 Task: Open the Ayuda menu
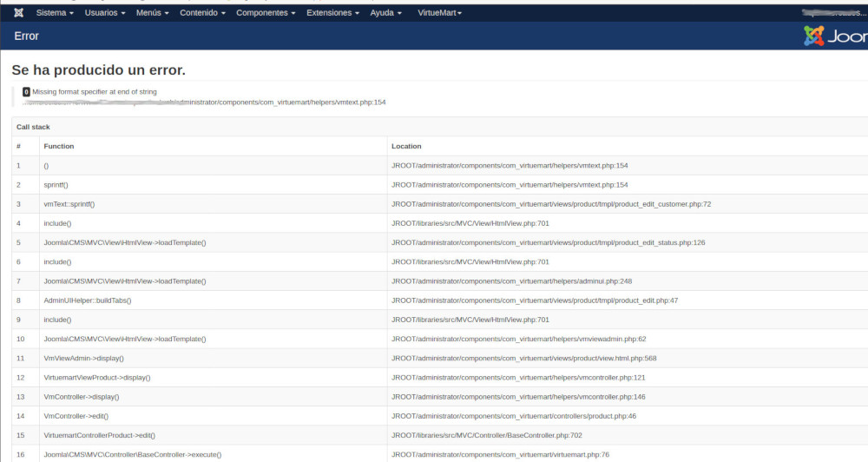click(386, 13)
